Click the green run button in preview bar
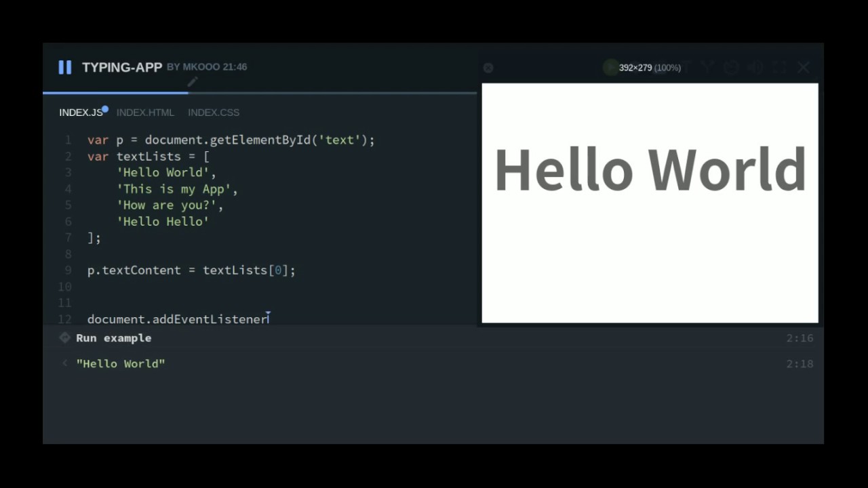Image resolution: width=868 pixels, height=488 pixels. 610,67
